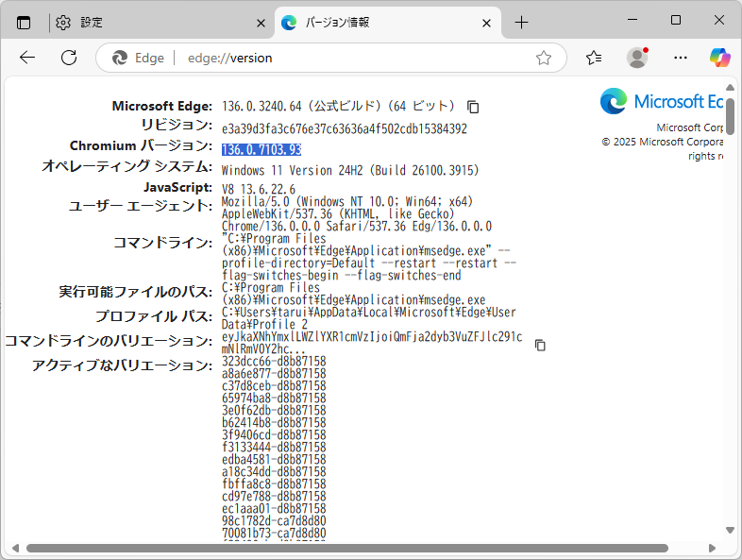
Task: Click the Windows 11 Version 24H2 text
Action: [x=350, y=170]
